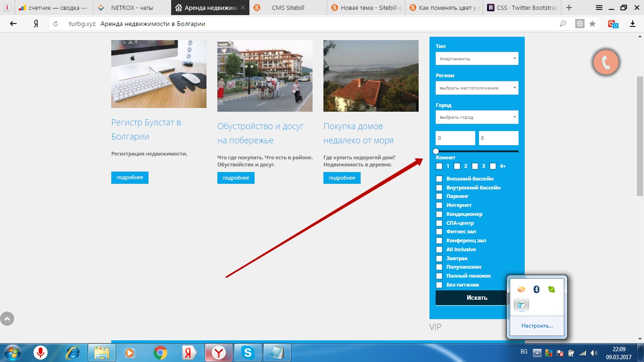This screenshot has width=644, height=362.
Task: Enable the Внешний бассейн checkbox
Action: point(439,179)
